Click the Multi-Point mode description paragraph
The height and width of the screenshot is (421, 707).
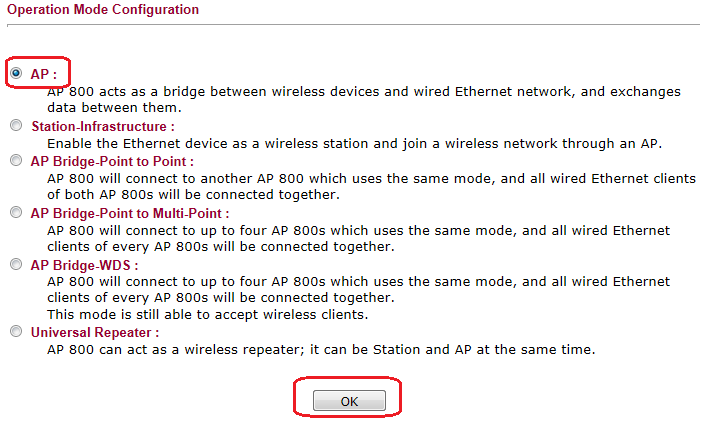click(358, 238)
